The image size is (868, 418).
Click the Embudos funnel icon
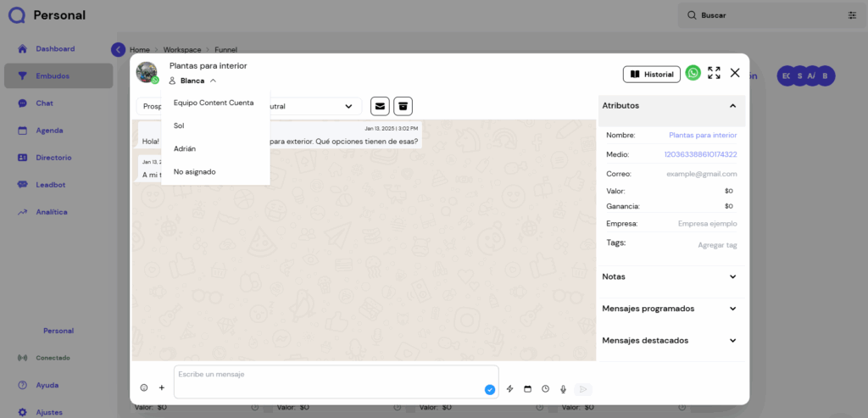22,75
